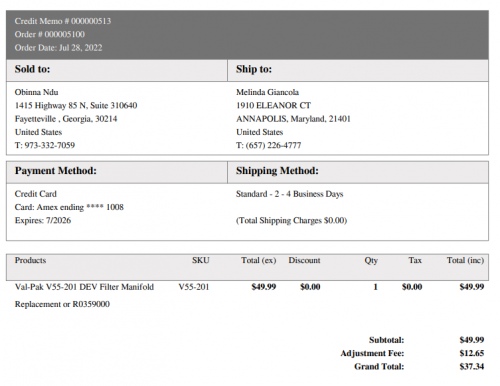Select ANNAPOLIS, Maryland, 21401 line
The height and width of the screenshot is (386, 500).
click(x=293, y=119)
